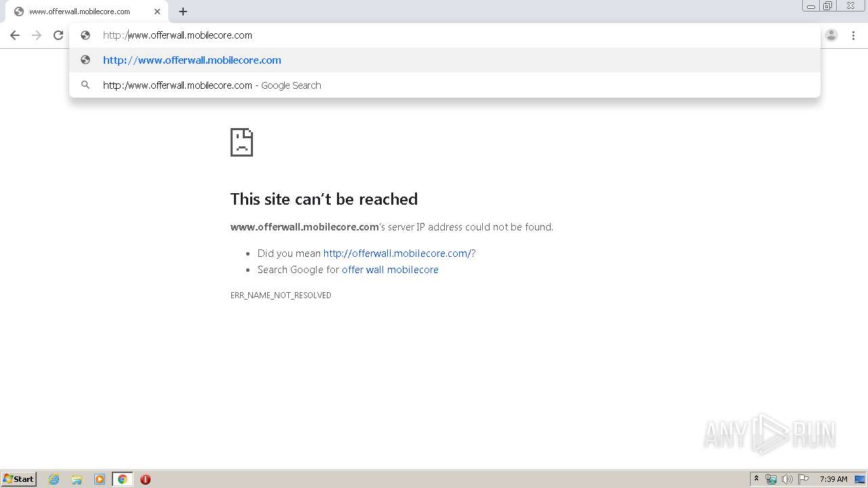Select the ERR_NAME_NOT_RESOLVED error code text
The width and height of the screenshot is (868, 488).
point(281,296)
